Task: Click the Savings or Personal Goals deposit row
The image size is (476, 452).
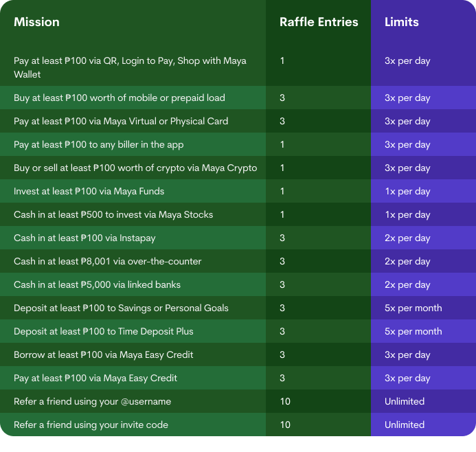Action: [121, 308]
